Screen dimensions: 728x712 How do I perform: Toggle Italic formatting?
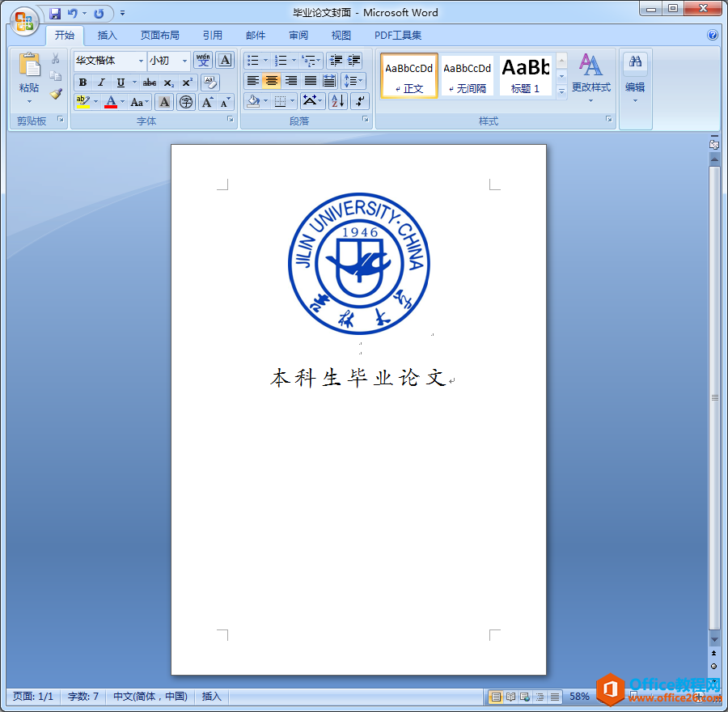101,82
